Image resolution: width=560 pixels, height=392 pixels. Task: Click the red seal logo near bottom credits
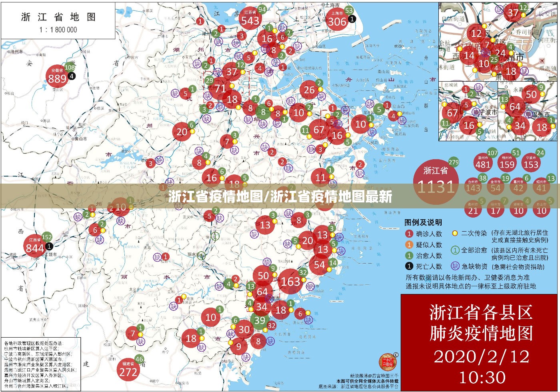(x=387, y=361)
